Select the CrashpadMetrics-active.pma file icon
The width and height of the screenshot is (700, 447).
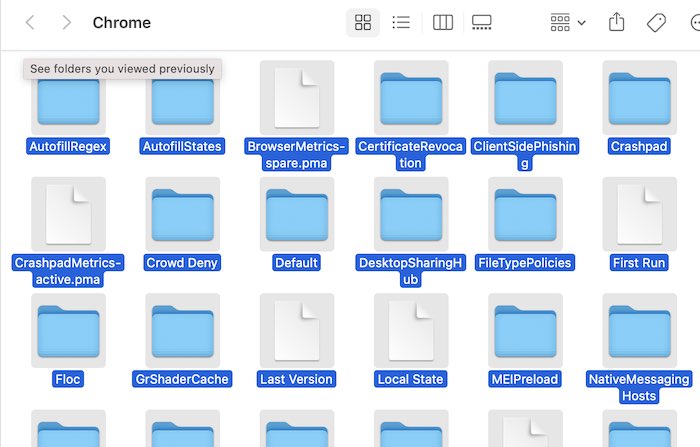68,214
